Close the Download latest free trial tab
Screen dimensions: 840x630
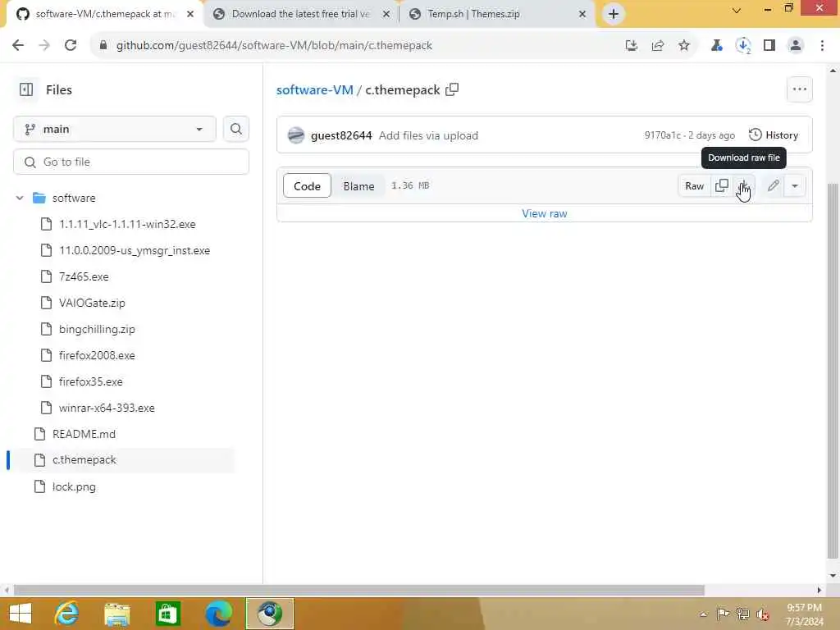[386, 14]
